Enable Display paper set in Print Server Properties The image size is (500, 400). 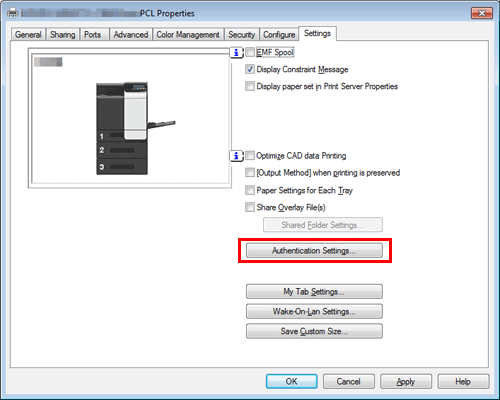(x=250, y=86)
